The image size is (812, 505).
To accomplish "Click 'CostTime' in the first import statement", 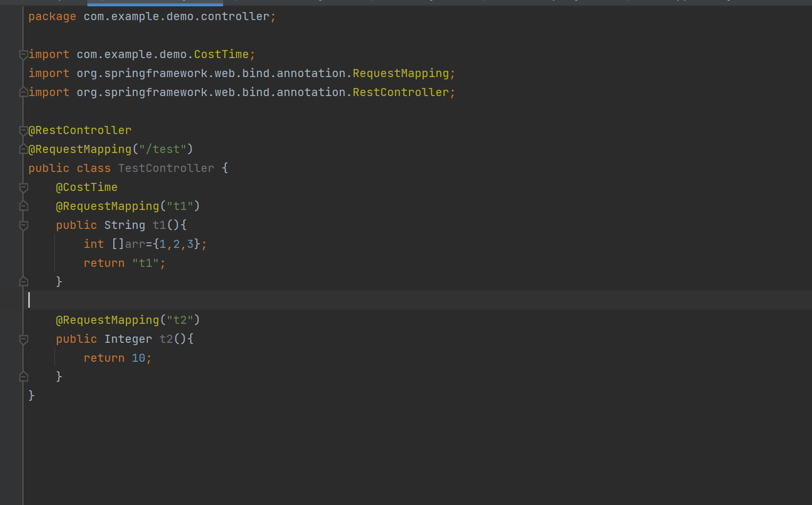I will 221,54.
